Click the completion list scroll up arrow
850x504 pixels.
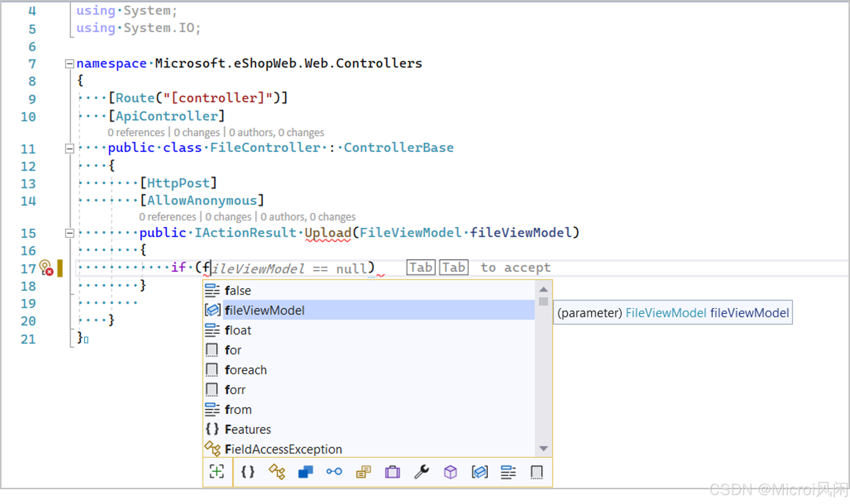click(544, 290)
